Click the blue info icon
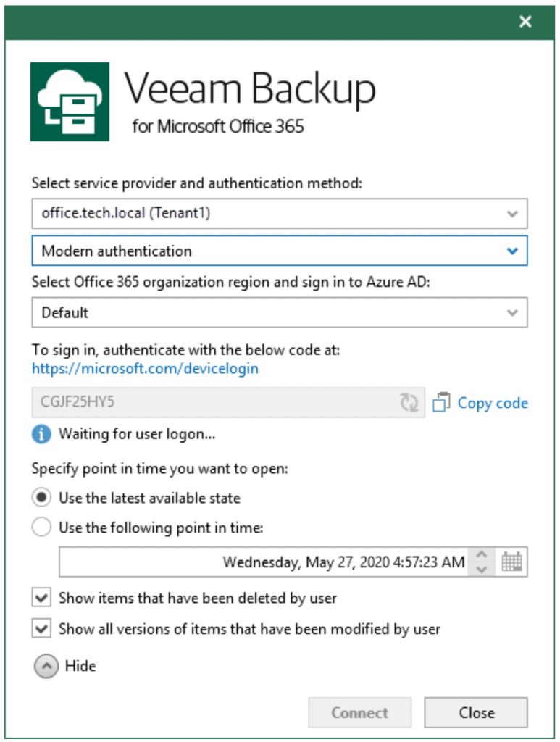The image size is (560, 742). (x=41, y=434)
